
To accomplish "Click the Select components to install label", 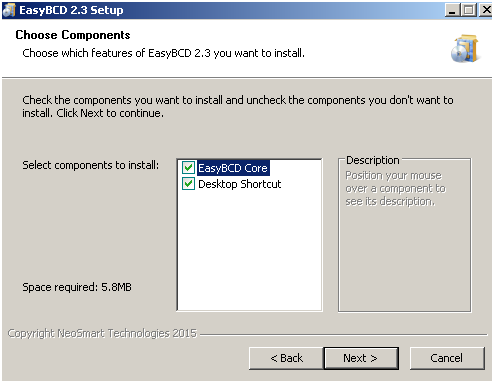I will [x=91, y=165].
